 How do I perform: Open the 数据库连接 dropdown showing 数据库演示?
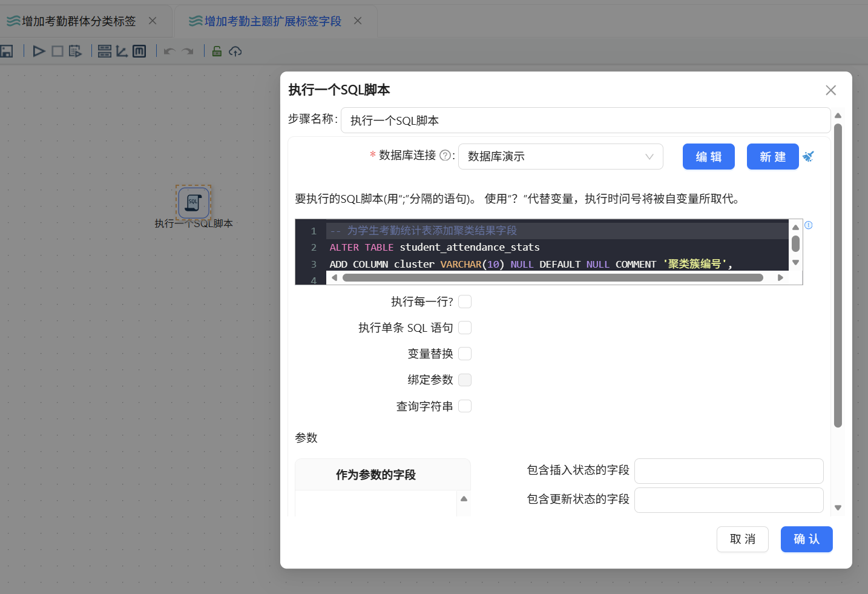pos(561,156)
